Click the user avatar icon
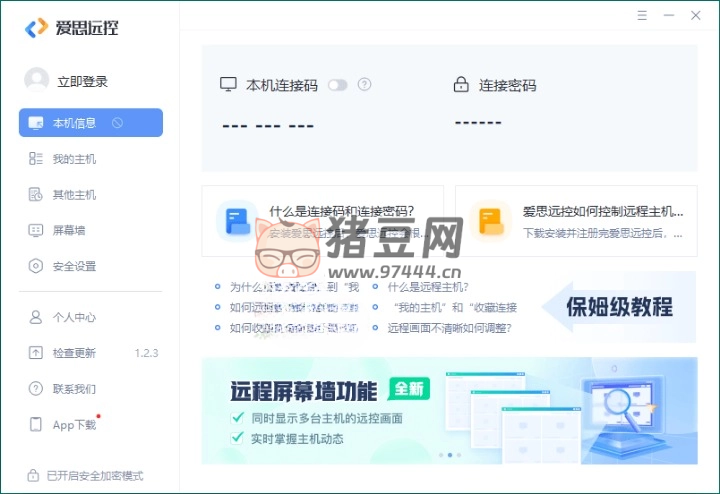Image resolution: width=720 pixels, height=494 pixels. (36, 80)
